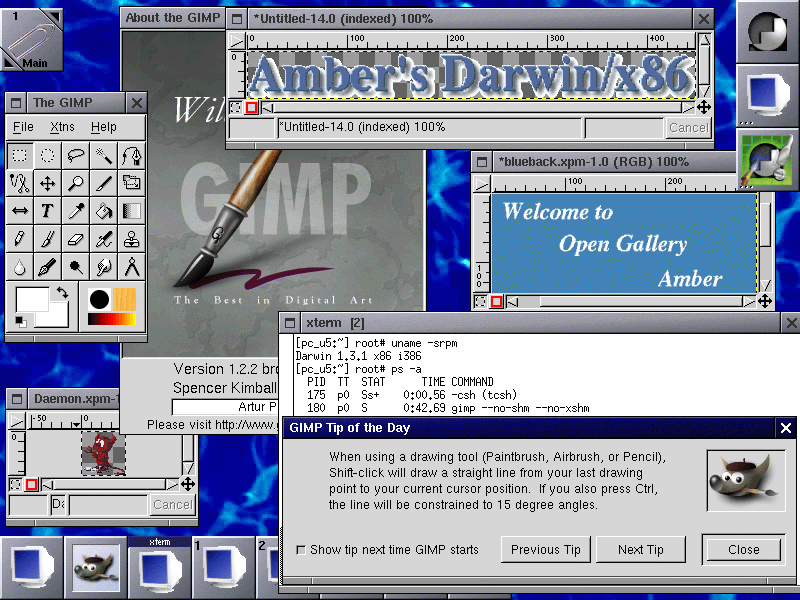
Task: Choose the Smudge finger tool
Action: coord(104,267)
